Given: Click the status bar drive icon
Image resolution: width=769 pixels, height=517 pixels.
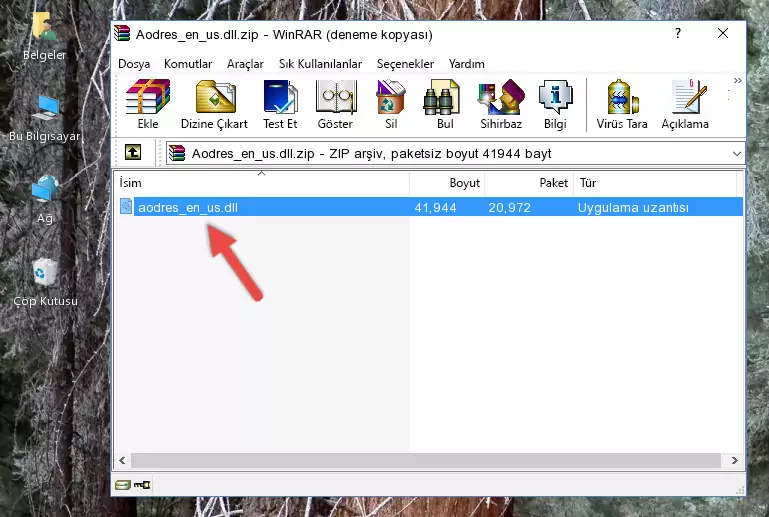Looking at the screenshot, I should coord(123,485).
